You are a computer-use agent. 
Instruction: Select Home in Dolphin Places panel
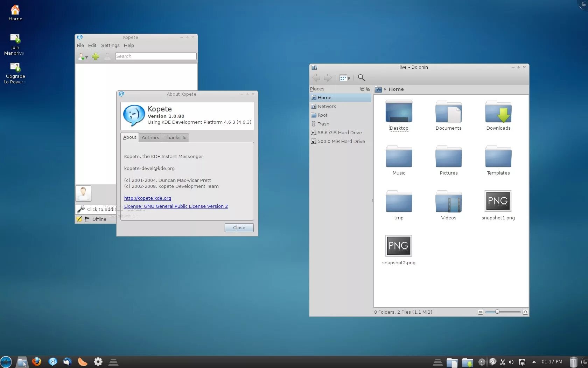[341, 98]
